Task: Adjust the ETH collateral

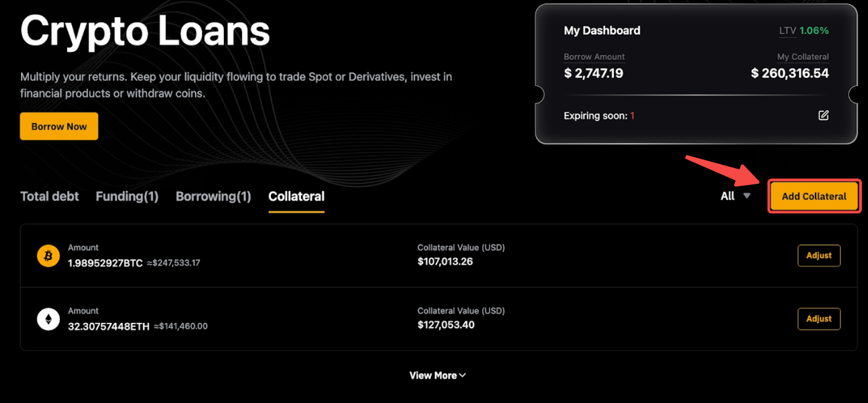Action: [x=819, y=319]
